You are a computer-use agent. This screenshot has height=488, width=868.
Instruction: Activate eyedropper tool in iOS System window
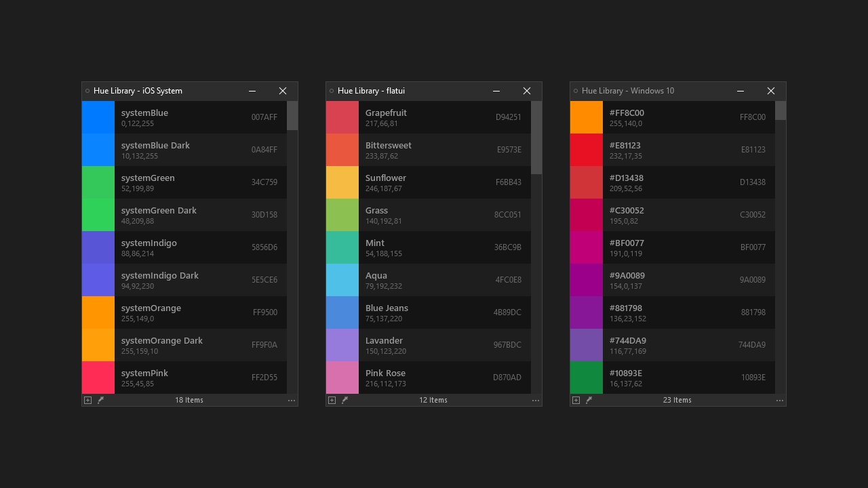[x=100, y=401]
